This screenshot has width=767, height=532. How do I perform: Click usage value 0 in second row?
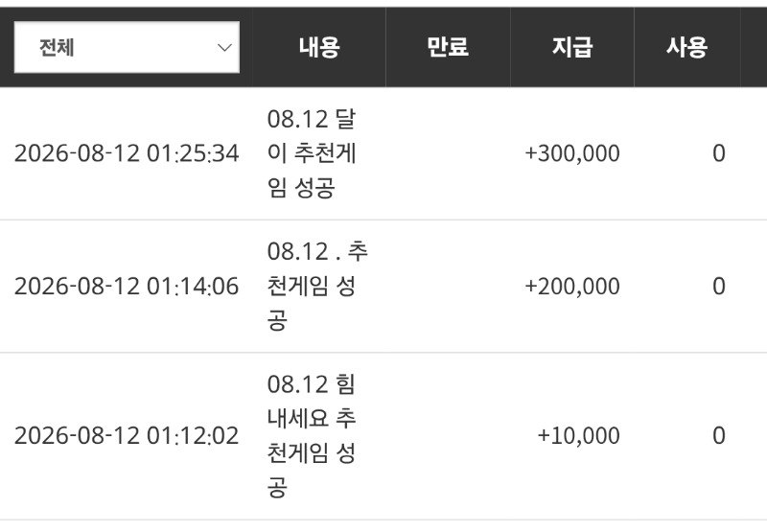tap(718, 287)
